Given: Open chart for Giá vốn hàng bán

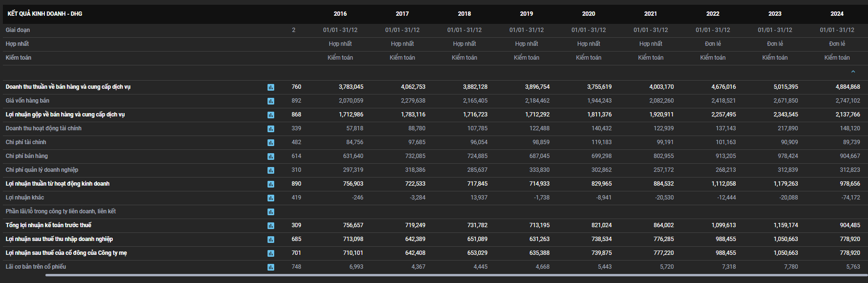Looking at the screenshot, I should pos(271,101).
